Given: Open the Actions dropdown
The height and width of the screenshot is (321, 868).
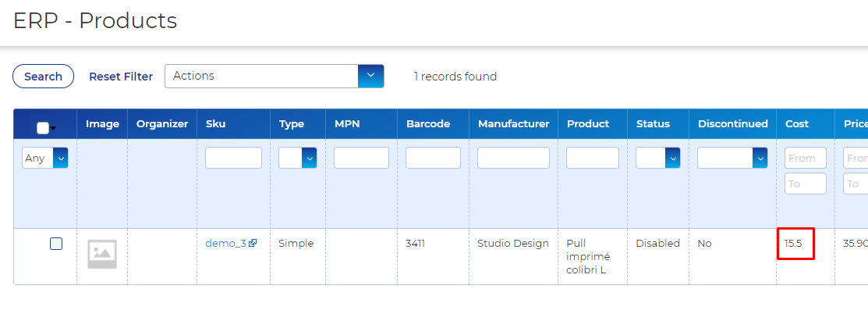Looking at the screenshot, I should tap(274, 77).
